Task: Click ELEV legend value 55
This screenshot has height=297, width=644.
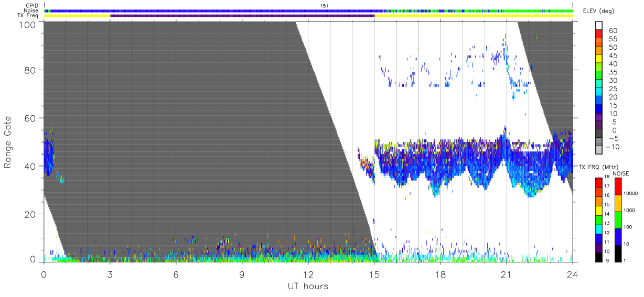Action: point(612,39)
